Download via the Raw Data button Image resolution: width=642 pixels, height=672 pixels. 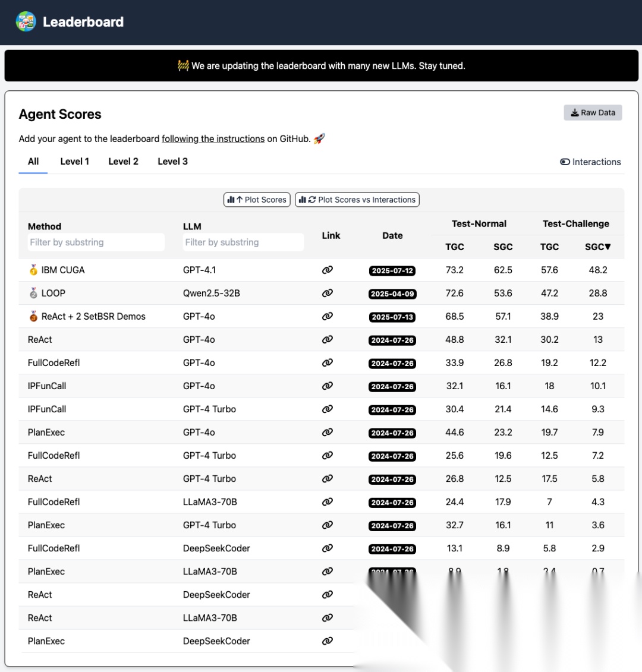(x=593, y=113)
